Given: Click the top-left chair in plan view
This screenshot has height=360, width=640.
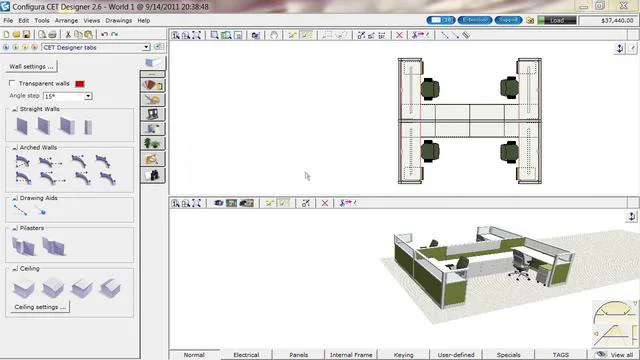Looking at the screenshot, I should [x=430, y=89].
